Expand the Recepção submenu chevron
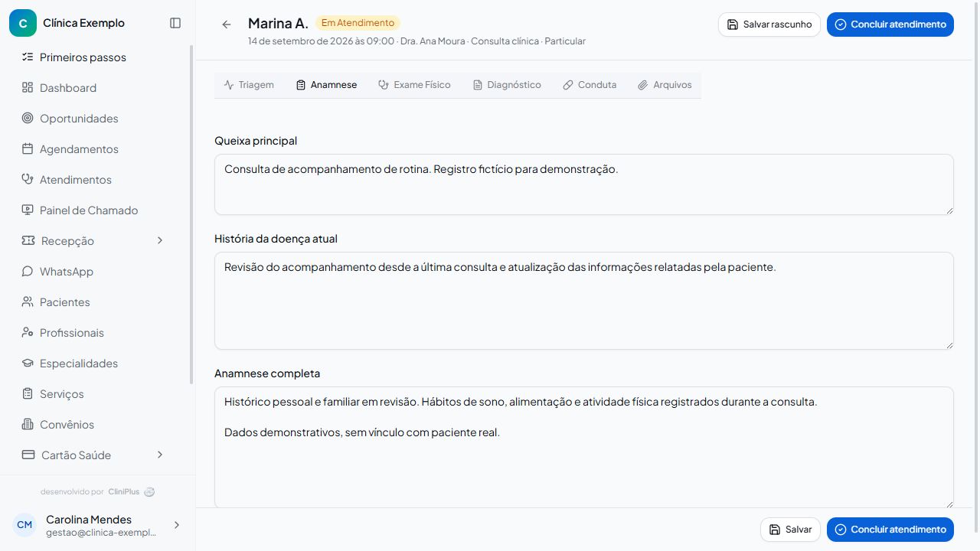Viewport: 980px width, 551px height. (x=160, y=240)
